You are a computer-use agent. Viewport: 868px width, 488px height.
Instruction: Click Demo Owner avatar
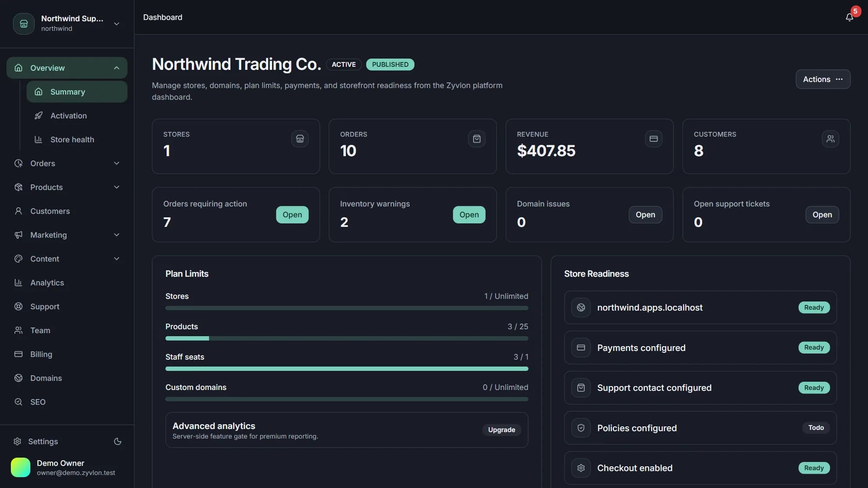(20, 468)
